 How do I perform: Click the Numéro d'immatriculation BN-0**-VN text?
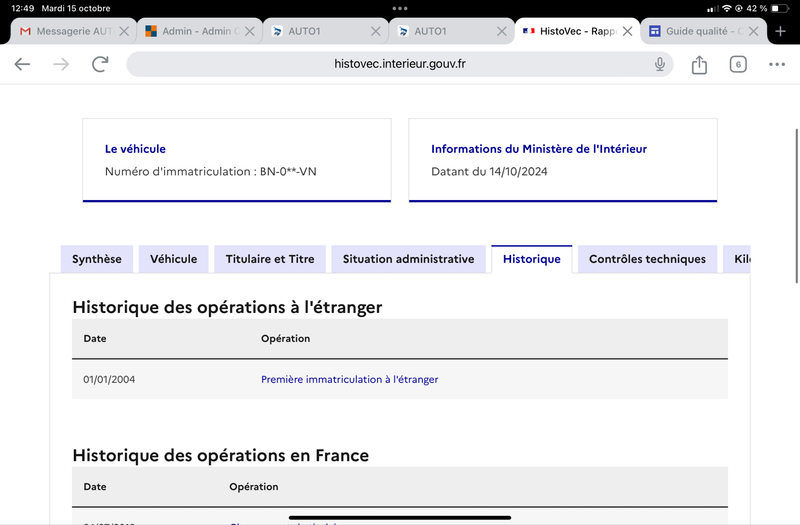211,171
